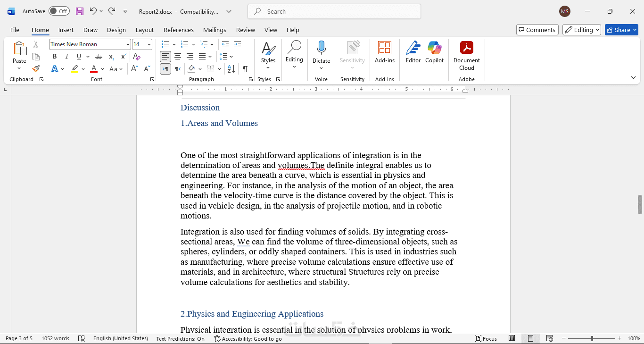Decrease font size with the shrink font icon
644x344 pixels.
coord(147,69)
